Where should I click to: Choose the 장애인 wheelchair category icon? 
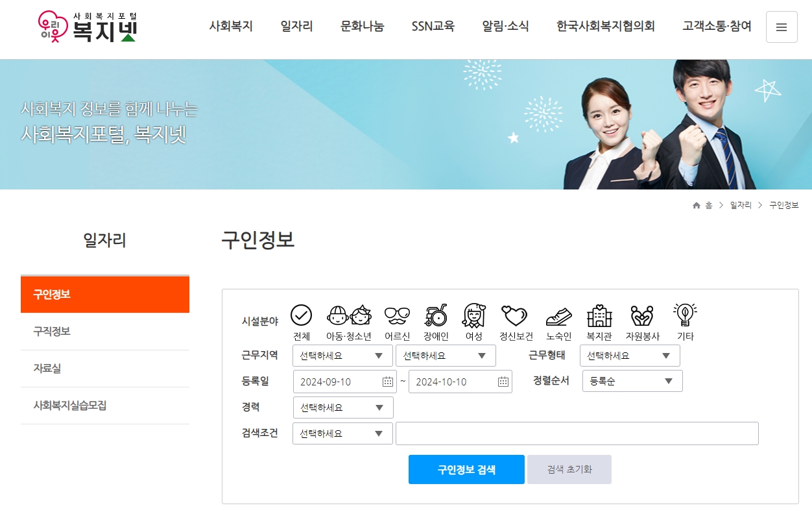pyautogui.click(x=435, y=316)
